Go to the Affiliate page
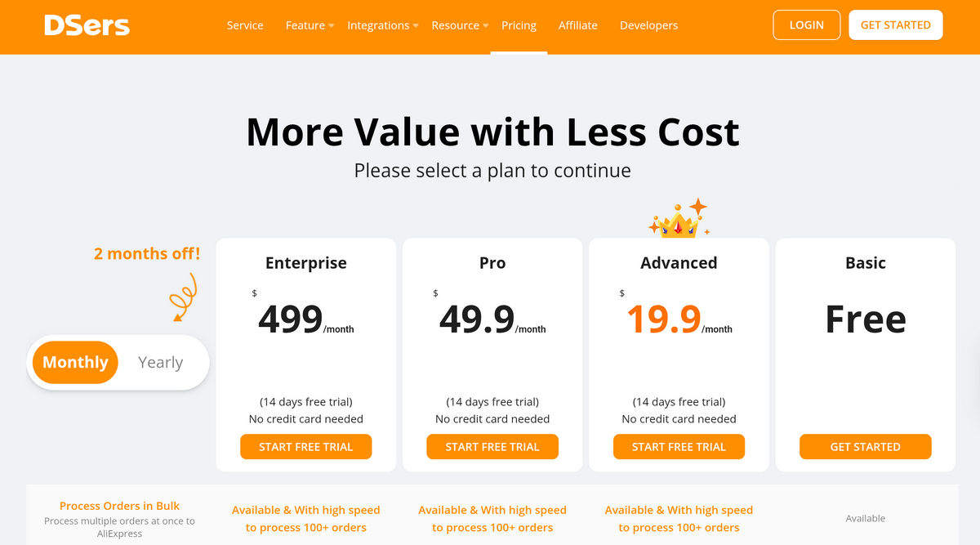980x545 pixels. [x=577, y=25]
